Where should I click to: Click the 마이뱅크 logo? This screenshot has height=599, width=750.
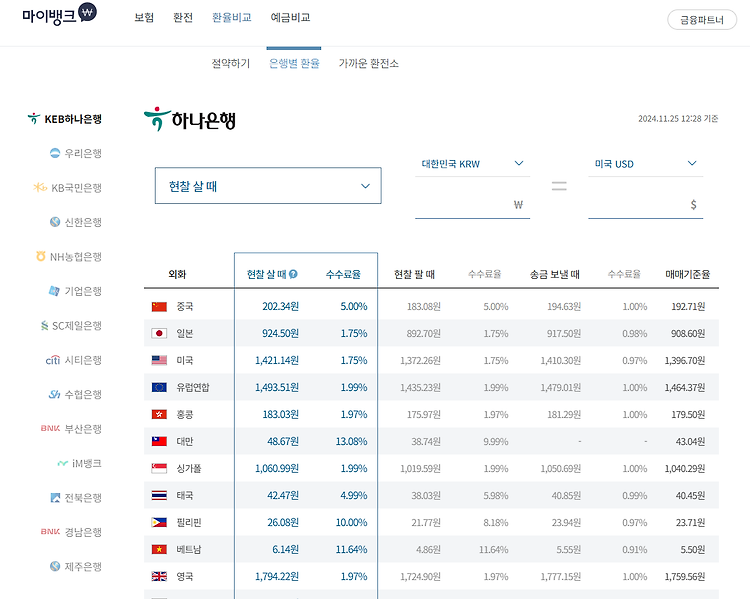(59, 14)
